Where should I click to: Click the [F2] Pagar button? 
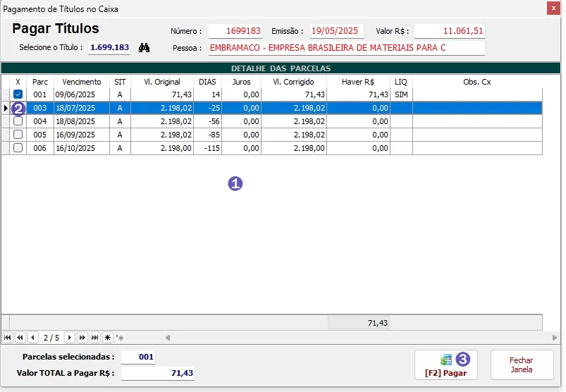tap(445, 365)
